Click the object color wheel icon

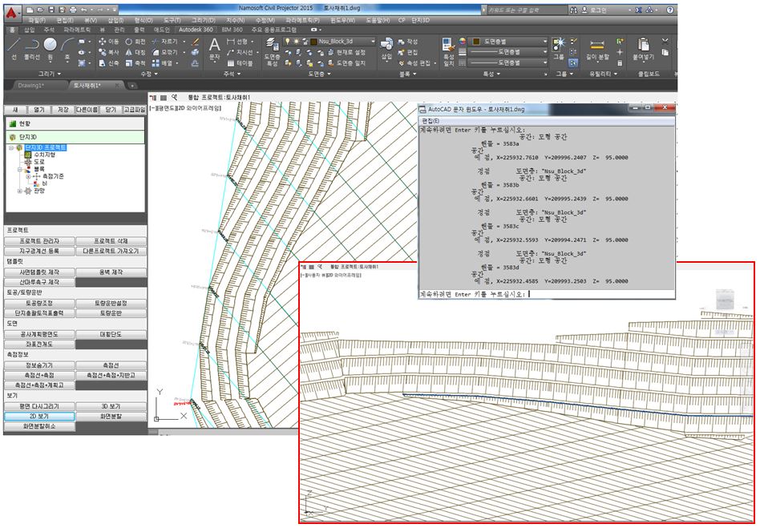(463, 42)
